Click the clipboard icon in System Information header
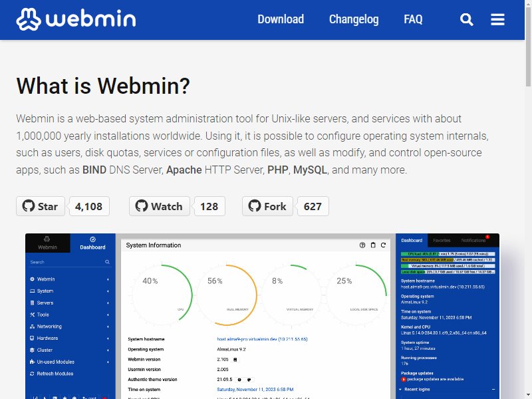 coord(373,245)
